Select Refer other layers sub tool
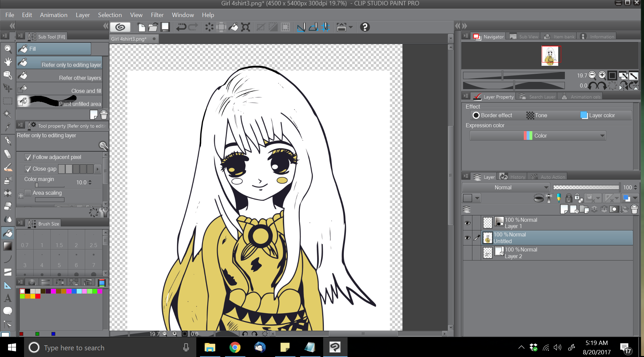Image resolution: width=644 pixels, height=357 pixels. pos(59,76)
